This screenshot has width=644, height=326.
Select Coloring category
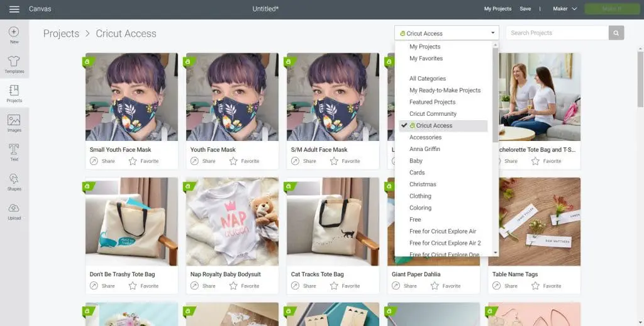click(x=420, y=208)
